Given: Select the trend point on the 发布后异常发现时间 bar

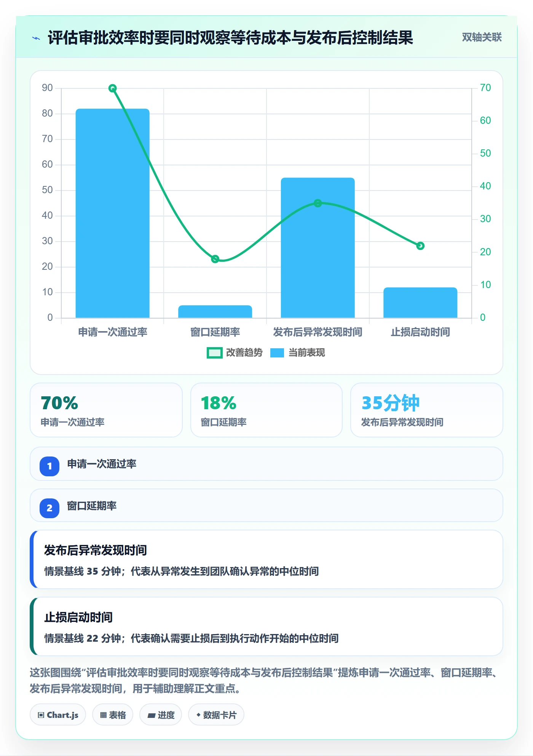Looking at the screenshot, I should pyautogui.click(x=318, y=203).
